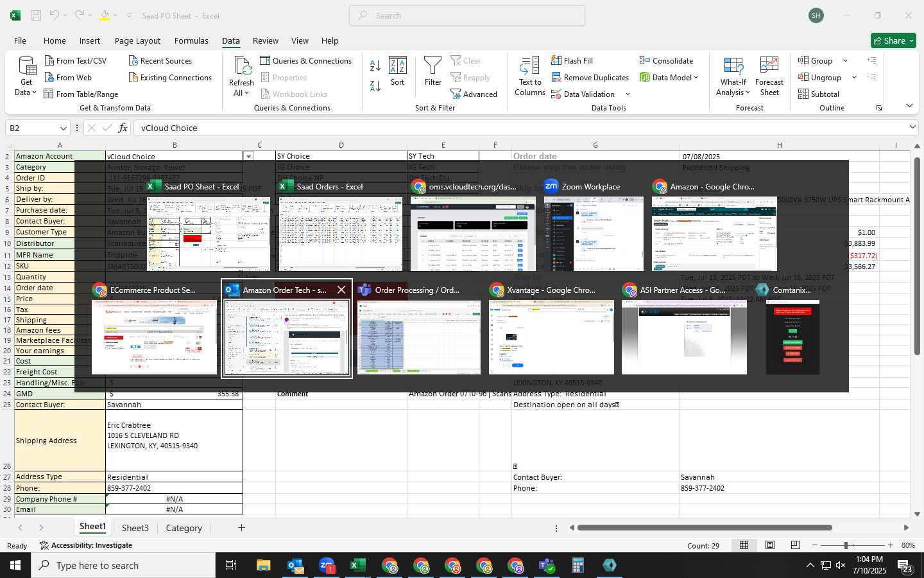Open the Sort dialog
This screenshot has width=924, height=578.
click(398, 71)
